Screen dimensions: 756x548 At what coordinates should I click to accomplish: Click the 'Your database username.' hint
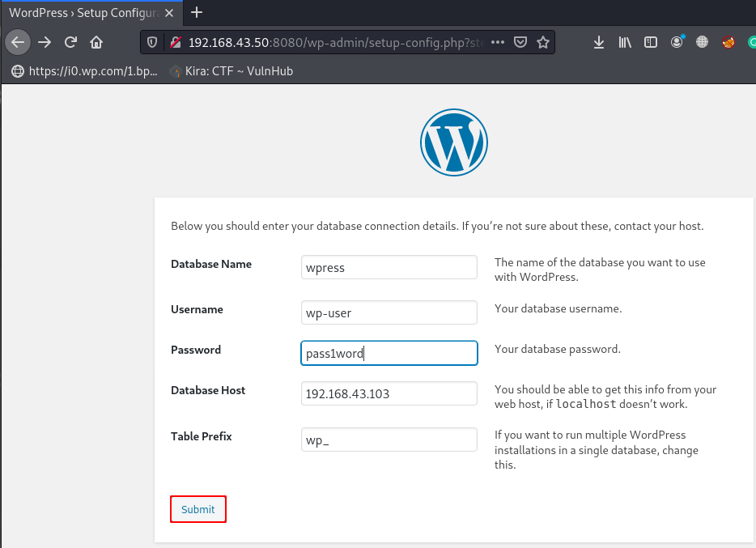pos(558,308)
